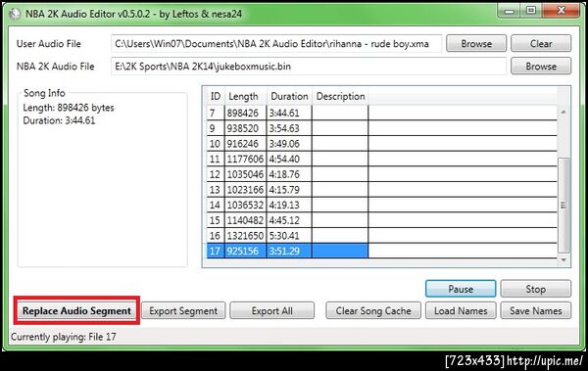Image resolution: width=588 pixels, height=371 pixels.
Task: Click duration cell 4:54.40
Action: pos(289,159)
